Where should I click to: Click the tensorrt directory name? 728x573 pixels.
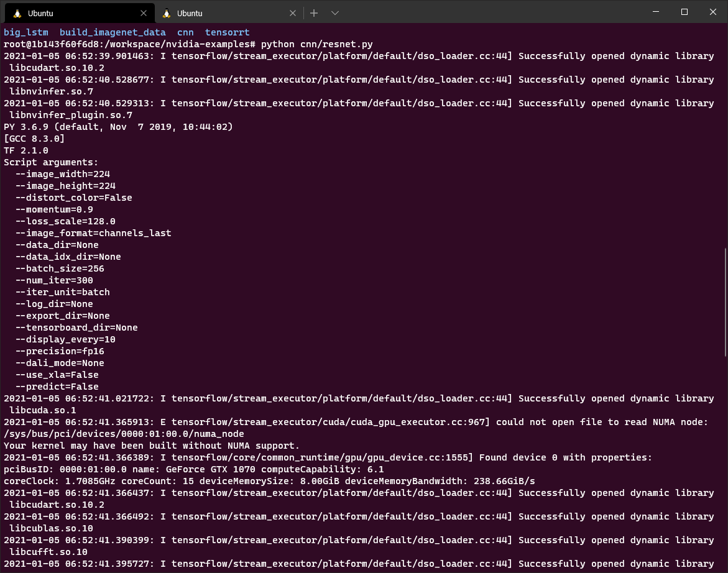click(x=227, y=32)
